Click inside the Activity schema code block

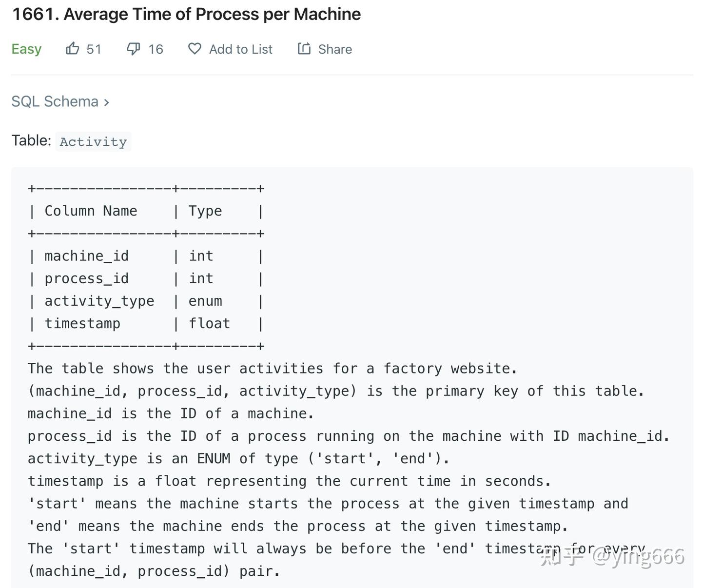pos(341,293)
